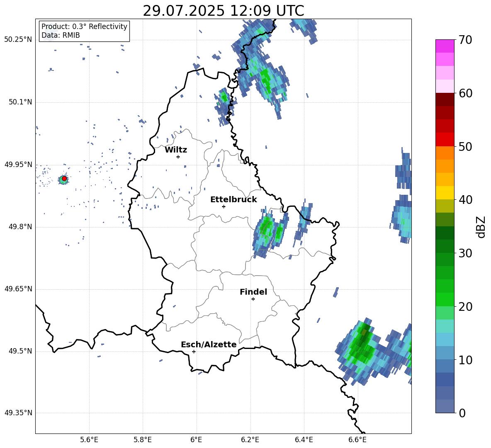Click the 6.2°E longitude label
The height and width of the screenshot is (448, 491).
(x=250, y=440)
